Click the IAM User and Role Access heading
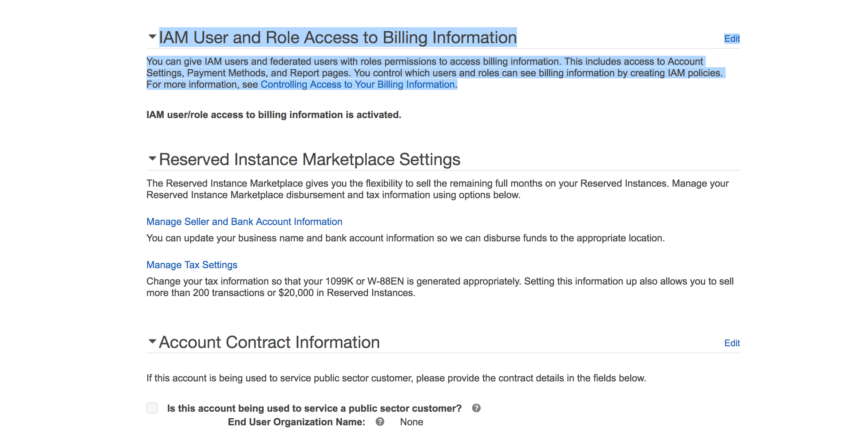 coord(337,38)
